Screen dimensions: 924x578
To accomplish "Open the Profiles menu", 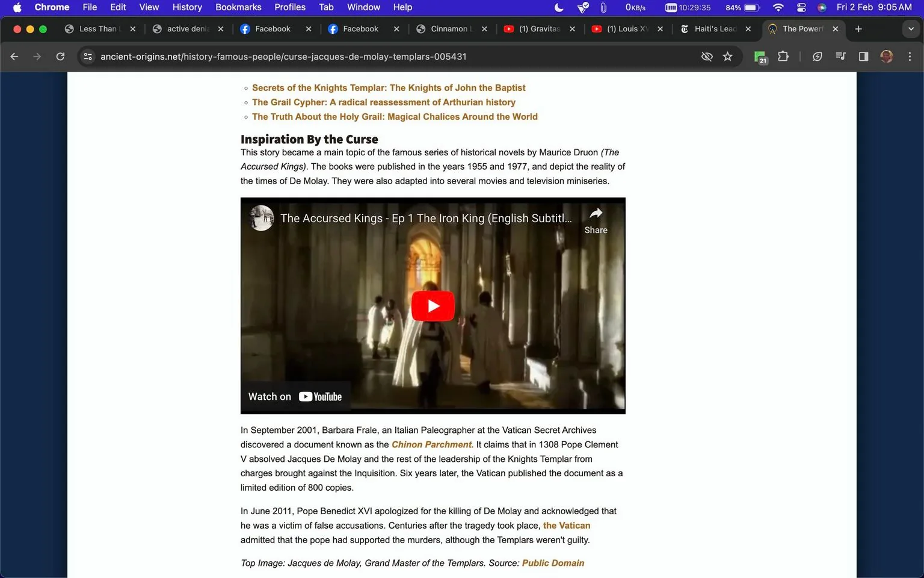I will point(290,7).
